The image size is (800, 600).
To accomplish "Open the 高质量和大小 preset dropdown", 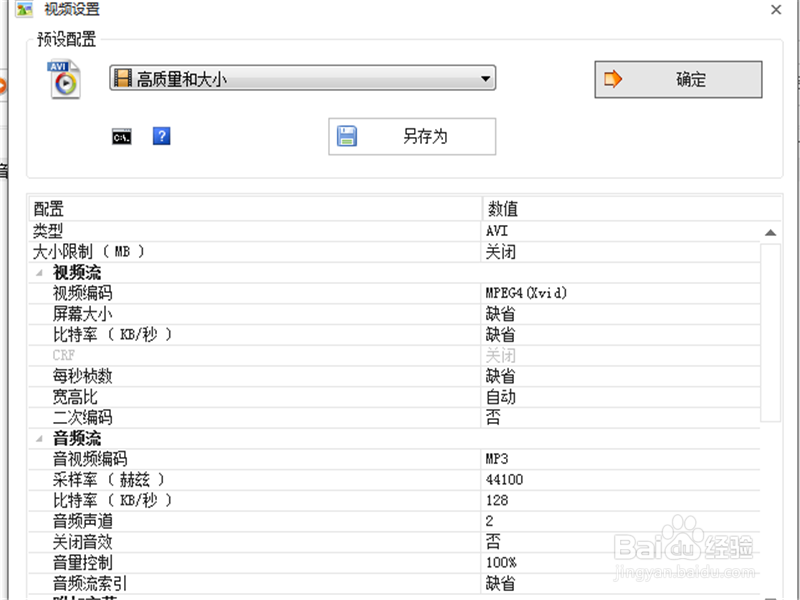I will (x=486, y=78).
